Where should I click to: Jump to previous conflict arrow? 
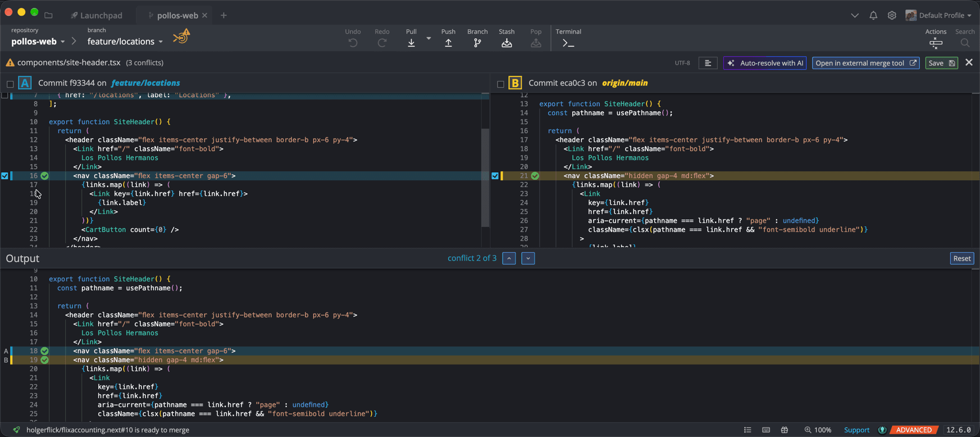point(509,258)
